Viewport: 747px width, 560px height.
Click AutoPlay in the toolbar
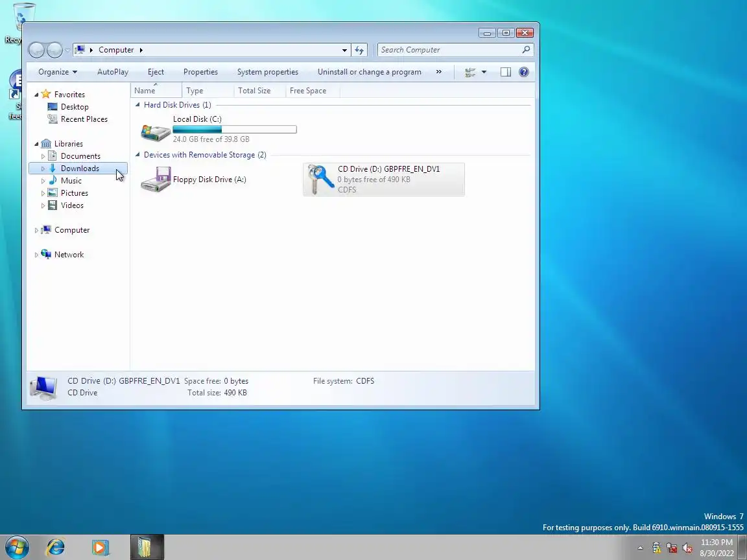pos(113,72)
